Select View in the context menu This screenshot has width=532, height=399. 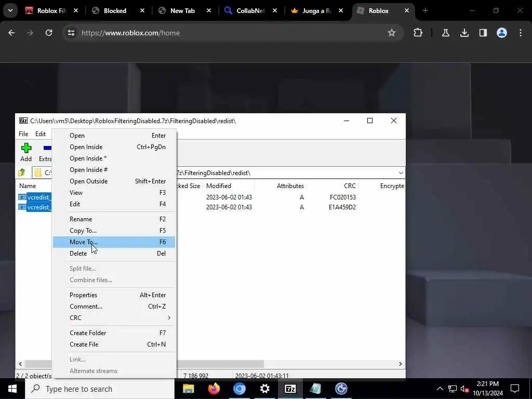click(x=114, y=193)
